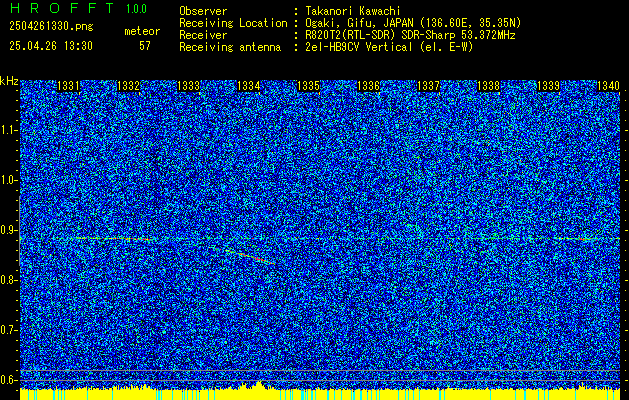Click the 1.0 kHz axis tick label
629x400 pixels.
(x=8, y=181)
